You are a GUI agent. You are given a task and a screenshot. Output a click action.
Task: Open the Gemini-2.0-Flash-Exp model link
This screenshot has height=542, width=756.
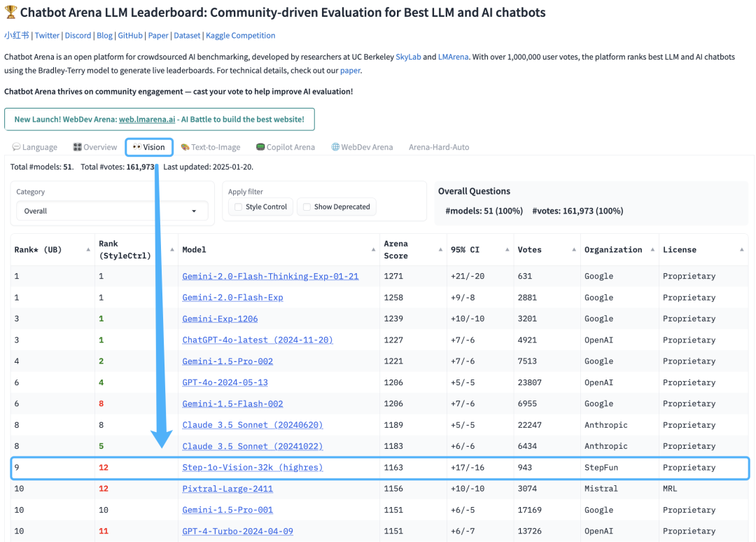click(x=232, y=298)
